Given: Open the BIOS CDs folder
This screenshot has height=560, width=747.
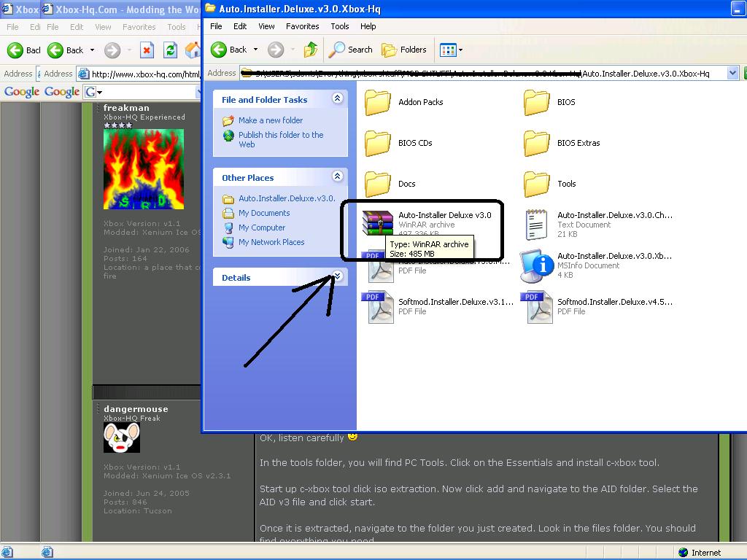Looking at the screenshot, I should tap(378, 143).
